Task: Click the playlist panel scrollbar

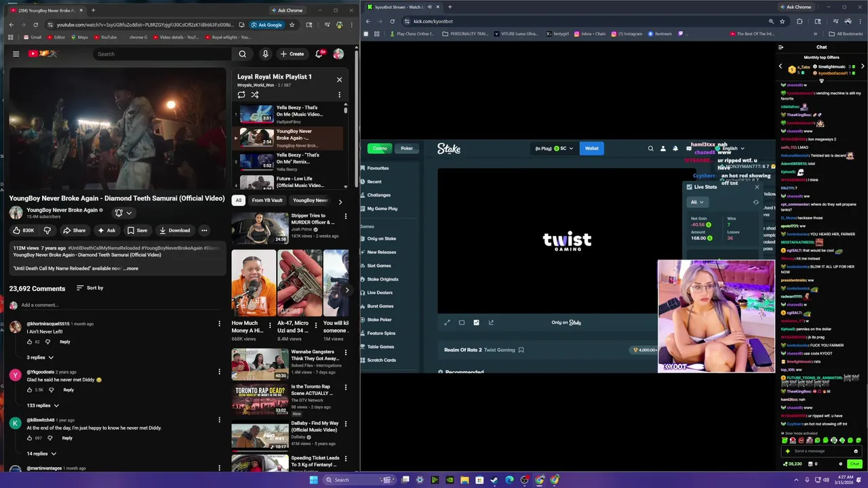Action: [x=345, y=110]
